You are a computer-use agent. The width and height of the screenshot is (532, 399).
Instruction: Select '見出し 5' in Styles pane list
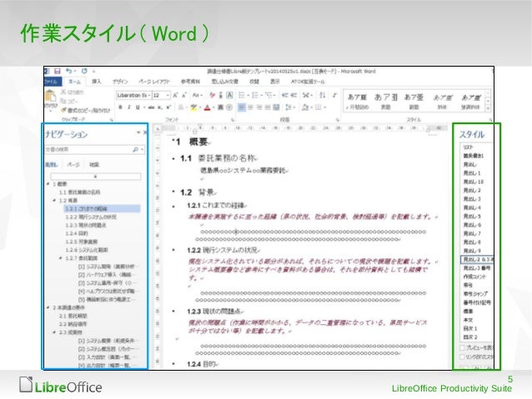pyautogui.click(x=472, y=216)
